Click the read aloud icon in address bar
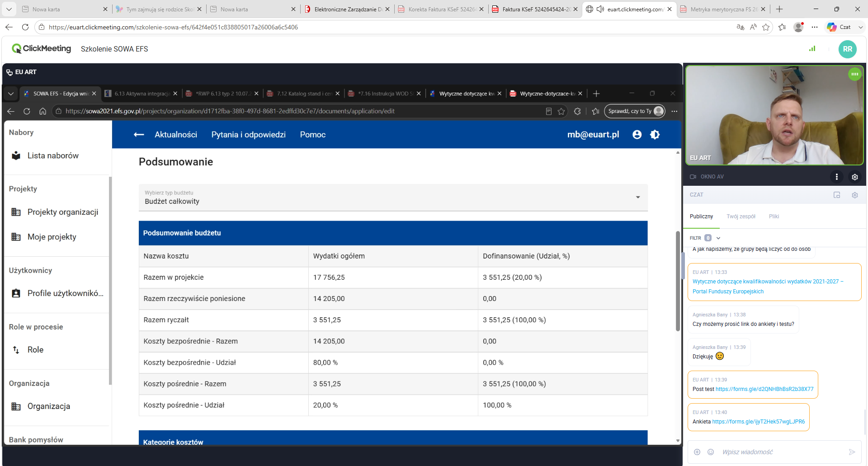The width and height of the screenshot is (868, 466). 753,27
